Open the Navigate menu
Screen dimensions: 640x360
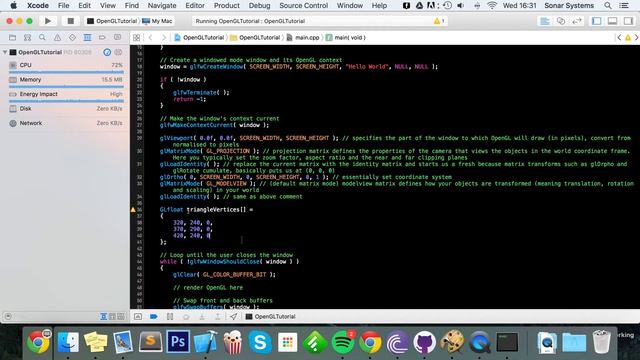pyautogui.click(x=162, y=6)
